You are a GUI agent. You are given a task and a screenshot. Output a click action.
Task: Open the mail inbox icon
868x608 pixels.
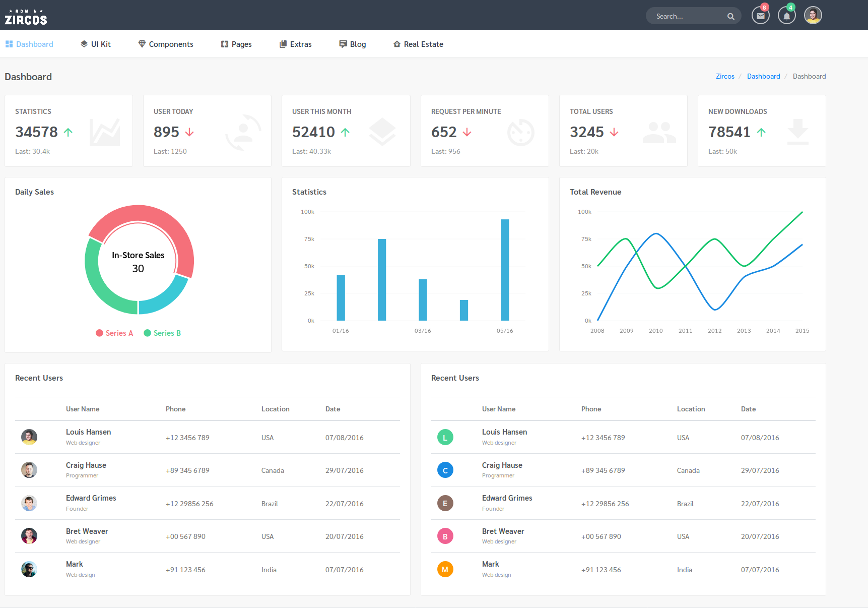click(761, 16)
